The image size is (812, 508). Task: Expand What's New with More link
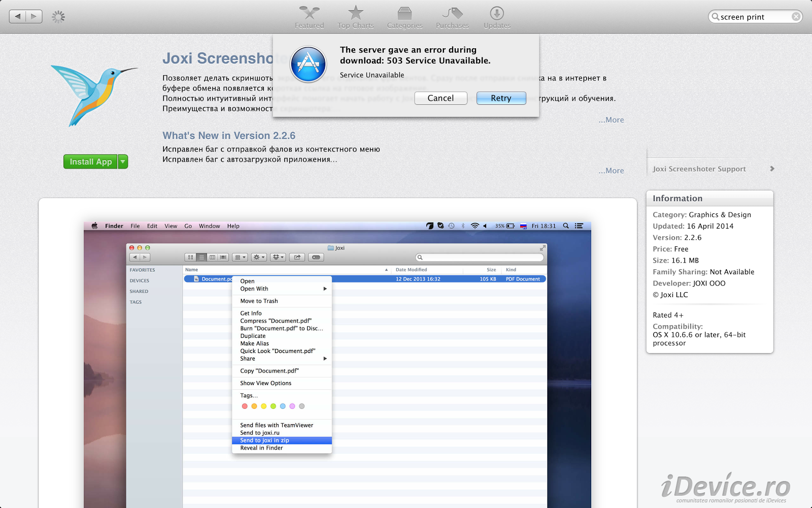[x=611, y=171]
